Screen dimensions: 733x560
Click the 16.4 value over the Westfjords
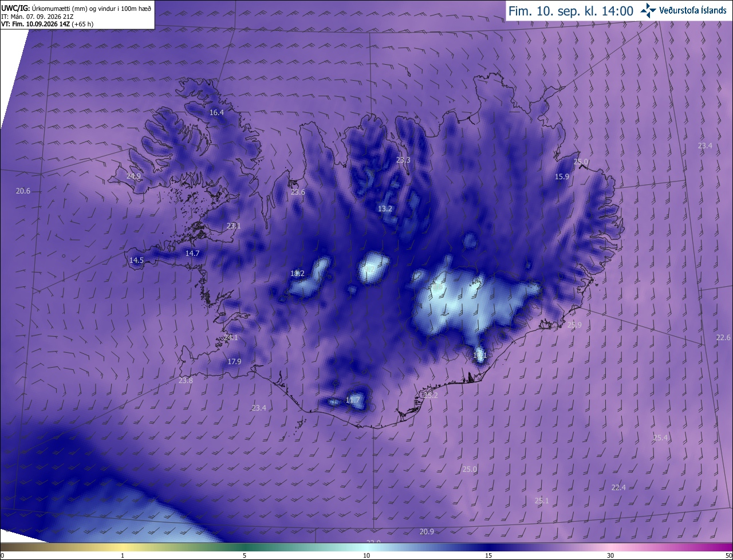point(216,113)
